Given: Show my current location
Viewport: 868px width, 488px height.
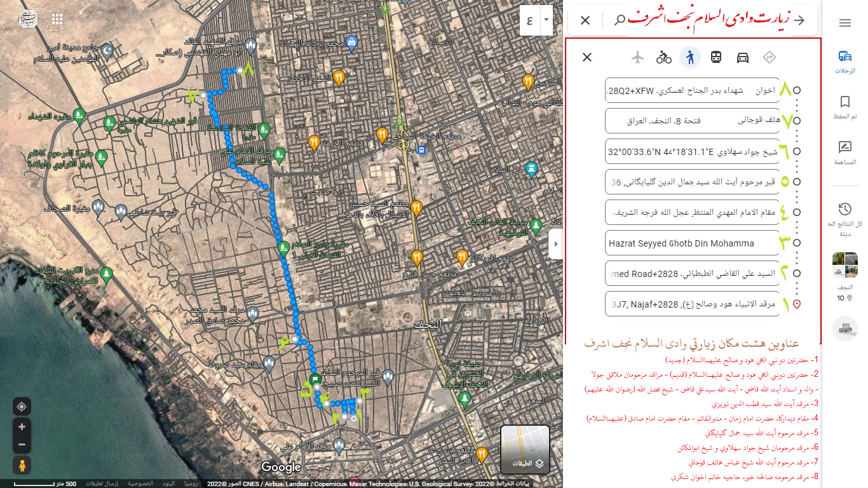Looking at the screenshot, I should click(22, 407).
